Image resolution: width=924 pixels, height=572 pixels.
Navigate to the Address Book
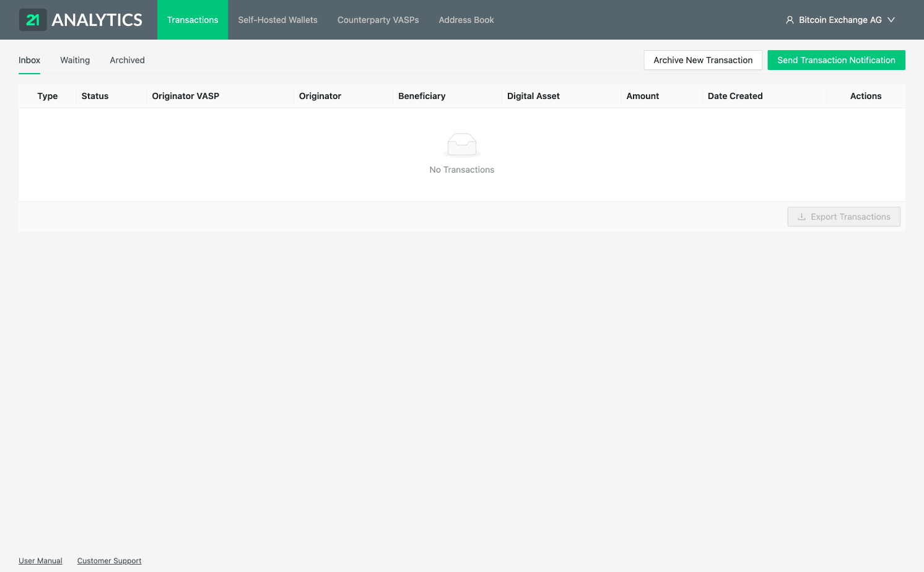tap(466, 20)
